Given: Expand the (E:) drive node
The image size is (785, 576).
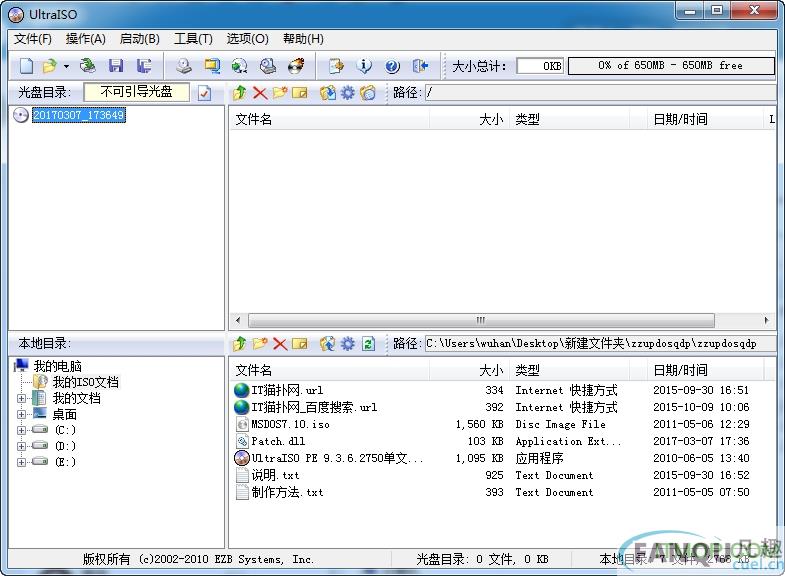Looking at the screenshot, I should point(21,462).
